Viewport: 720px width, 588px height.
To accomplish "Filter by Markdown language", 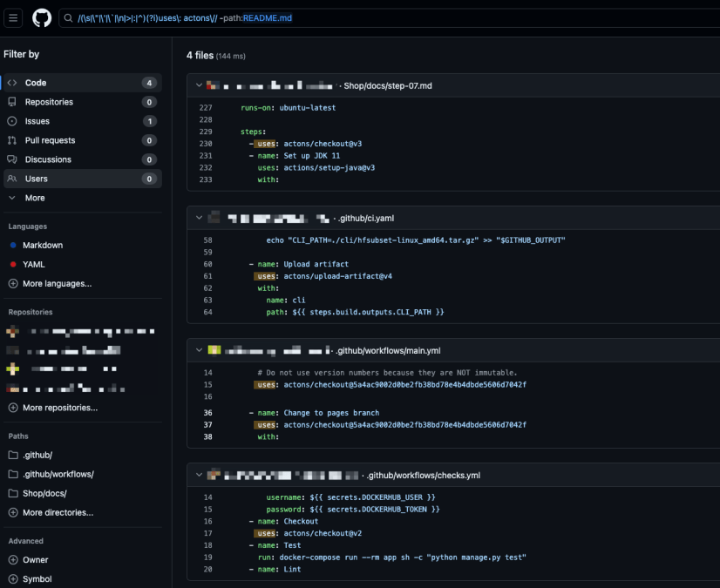I will 43,245.
